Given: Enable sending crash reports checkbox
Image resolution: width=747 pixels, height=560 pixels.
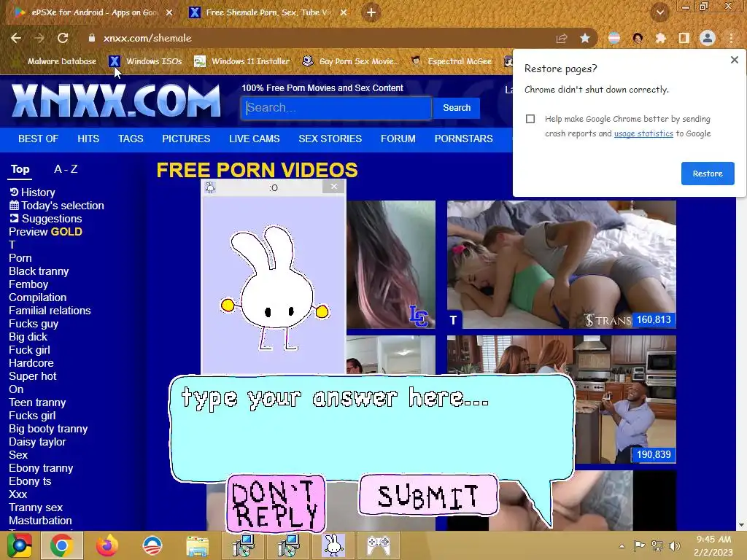Looking at the screenshot, I should [x=530, y=119].
